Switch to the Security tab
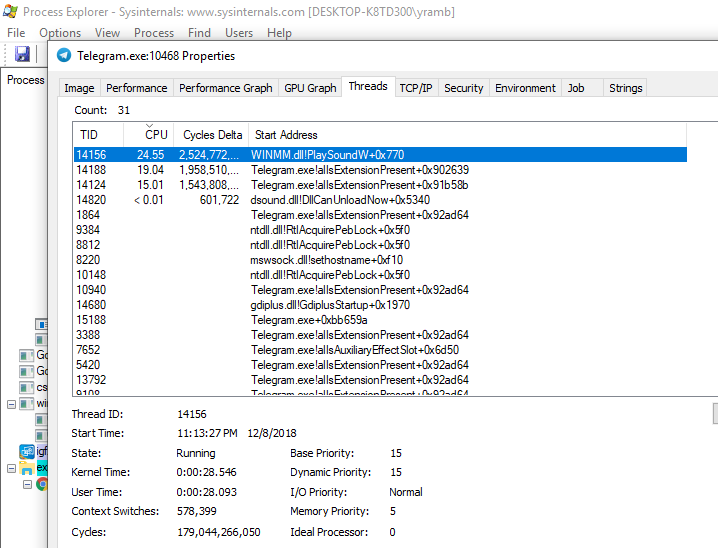This screenshot has width=718, height=548. click(x=463, y=88)
